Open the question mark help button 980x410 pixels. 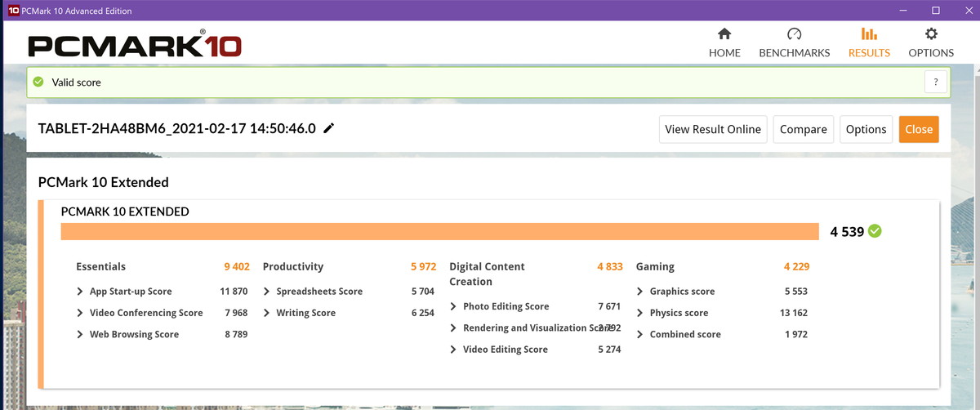pos(936,82)
